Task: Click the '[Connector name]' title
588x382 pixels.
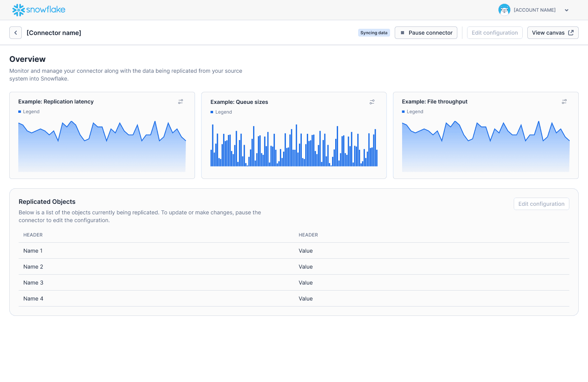Action: point(54,33)
